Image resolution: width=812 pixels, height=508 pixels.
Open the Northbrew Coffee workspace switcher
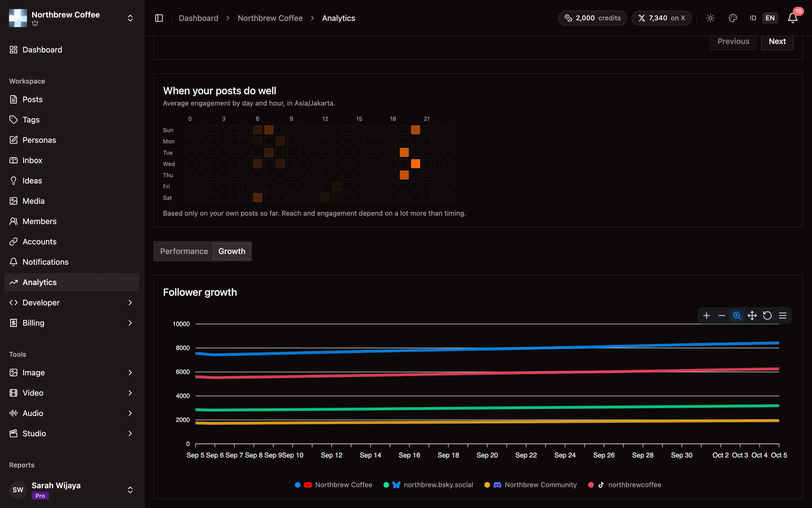72,18
